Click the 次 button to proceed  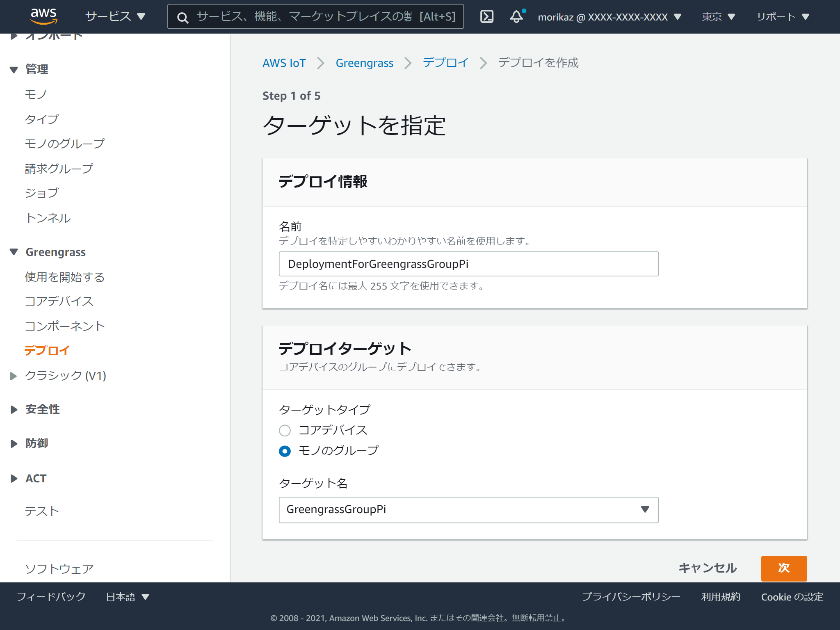(783, 568)
